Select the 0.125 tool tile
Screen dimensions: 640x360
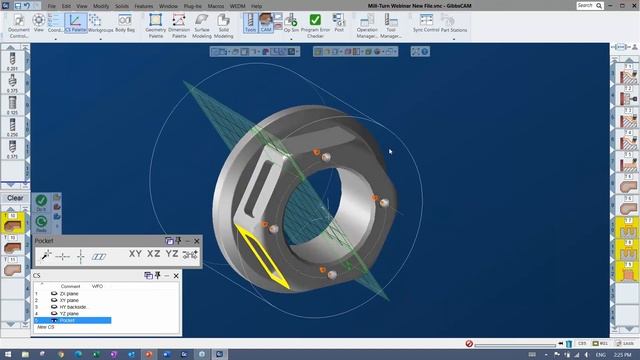[x=12, y=105]
